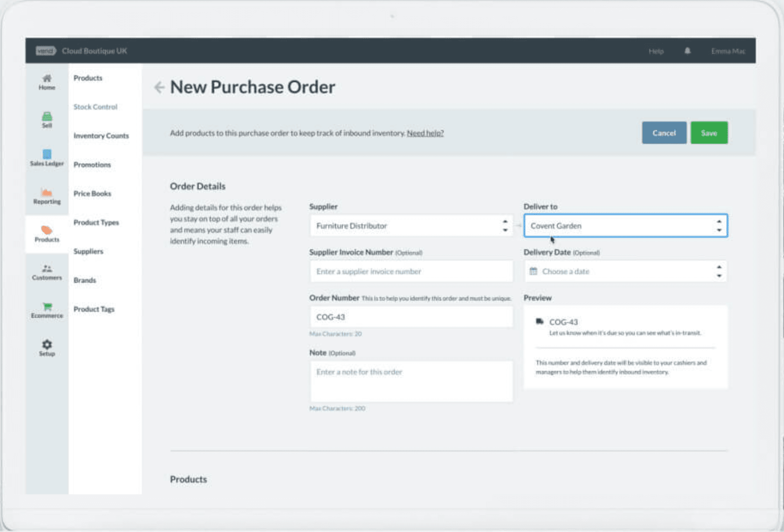Click the truck icon in Preview
Viewport: 784px width, 532px height.
pyautogui.click(x=540, y=321)
